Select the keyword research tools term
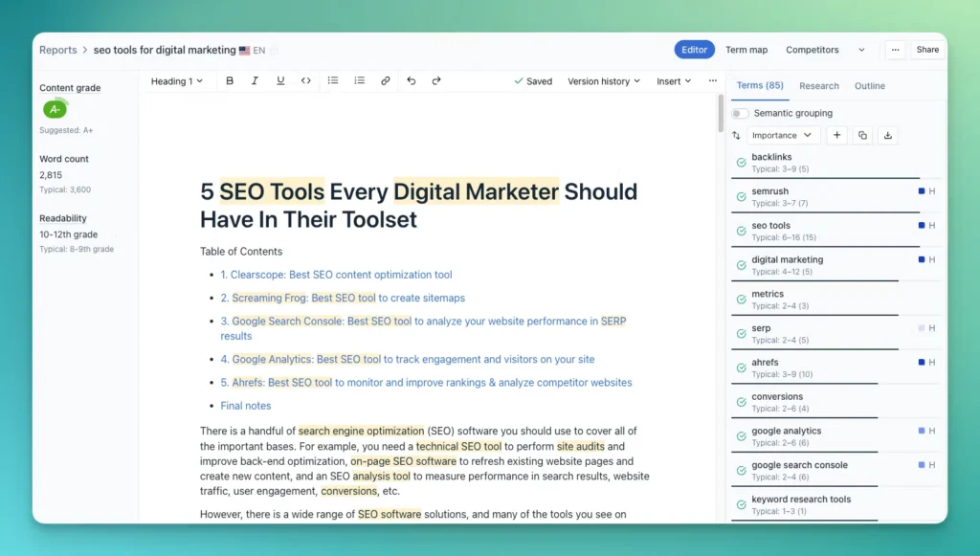The height and width of the screenshot is (556, 980). tap(801, 500)
